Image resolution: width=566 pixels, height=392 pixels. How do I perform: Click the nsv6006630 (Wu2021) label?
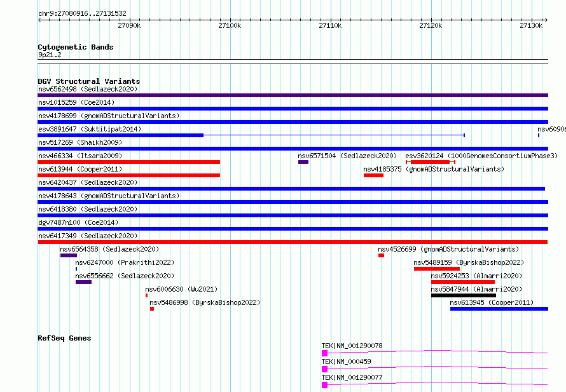[x=181, y=289]
